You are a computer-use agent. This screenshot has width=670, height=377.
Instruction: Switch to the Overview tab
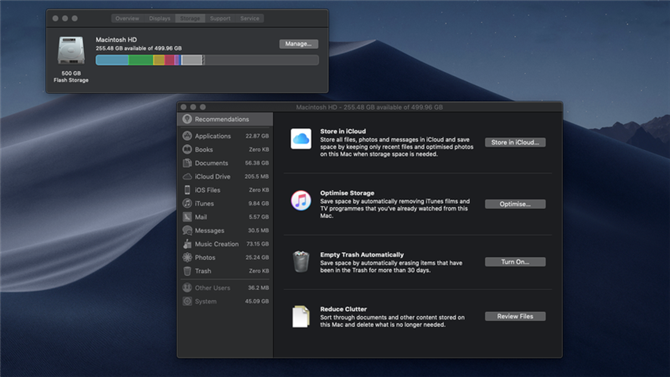tap(127, 18)
